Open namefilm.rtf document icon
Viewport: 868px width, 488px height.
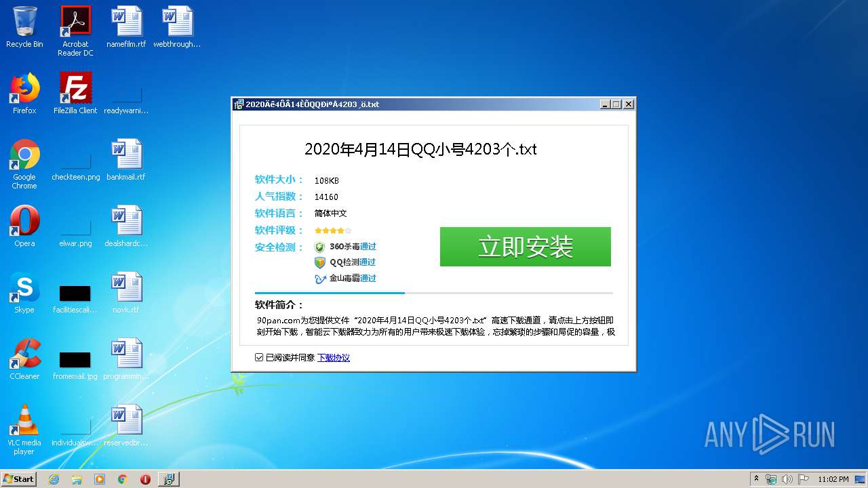[x=126, y=27]
